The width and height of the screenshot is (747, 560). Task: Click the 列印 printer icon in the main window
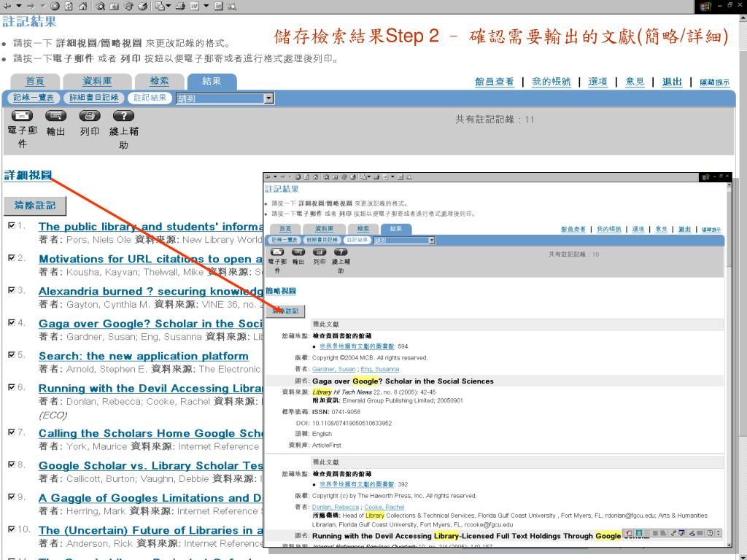point(90,116)
